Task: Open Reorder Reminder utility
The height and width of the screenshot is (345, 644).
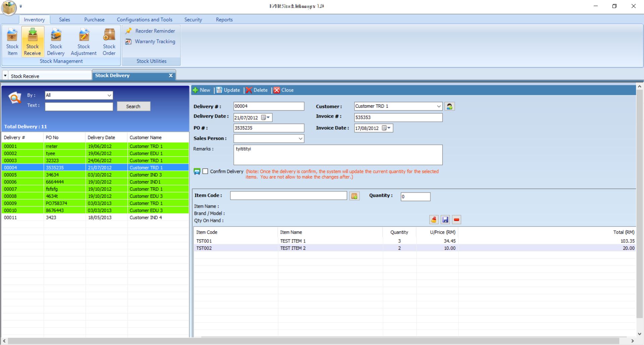Action: pyautogui.click(x=150, y=31)
